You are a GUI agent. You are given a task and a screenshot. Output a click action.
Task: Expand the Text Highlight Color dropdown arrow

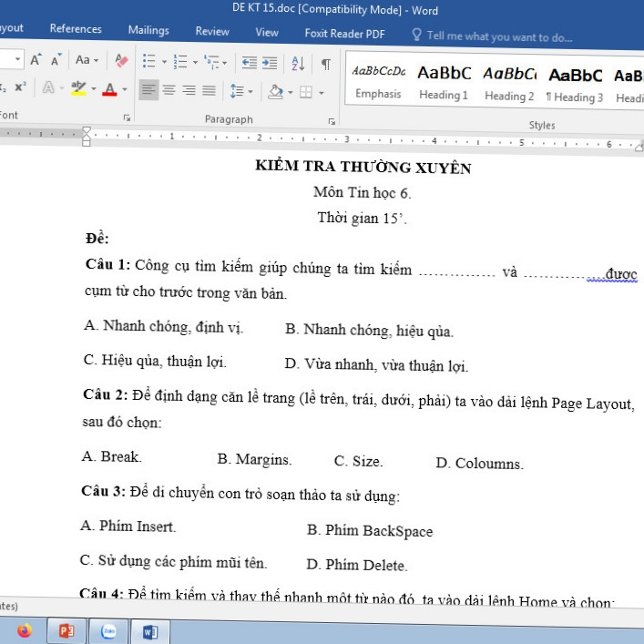tap(94, 88)
